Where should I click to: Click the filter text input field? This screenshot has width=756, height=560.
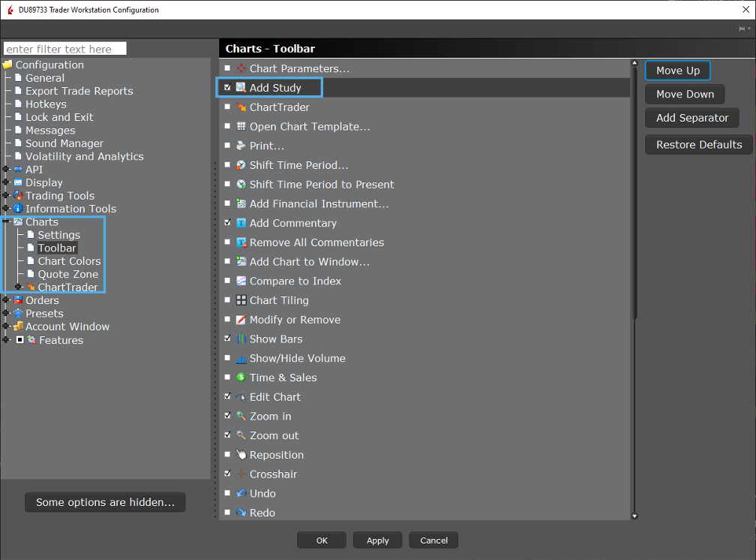coord(65,49)
